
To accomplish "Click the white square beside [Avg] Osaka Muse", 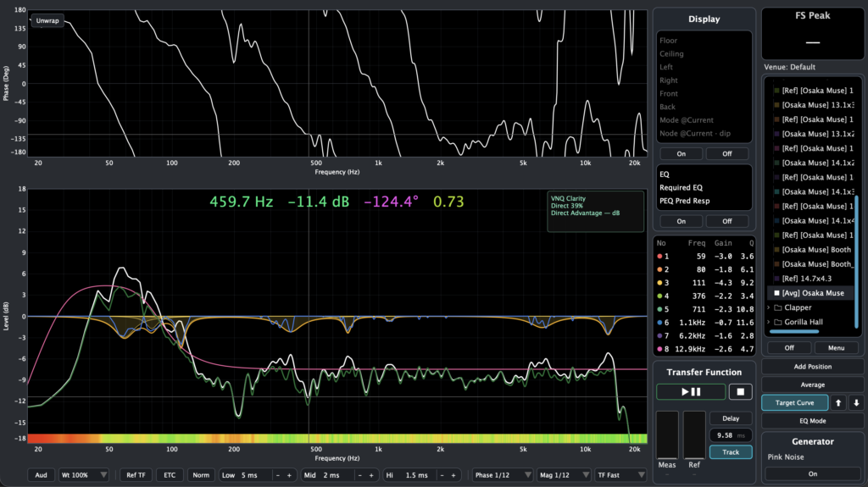I will coord(776,293).
